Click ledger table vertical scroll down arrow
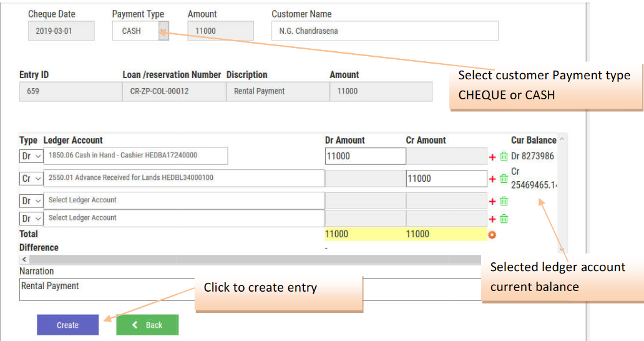Viewport: 644px width, 341px height. (x=562, y=249)
